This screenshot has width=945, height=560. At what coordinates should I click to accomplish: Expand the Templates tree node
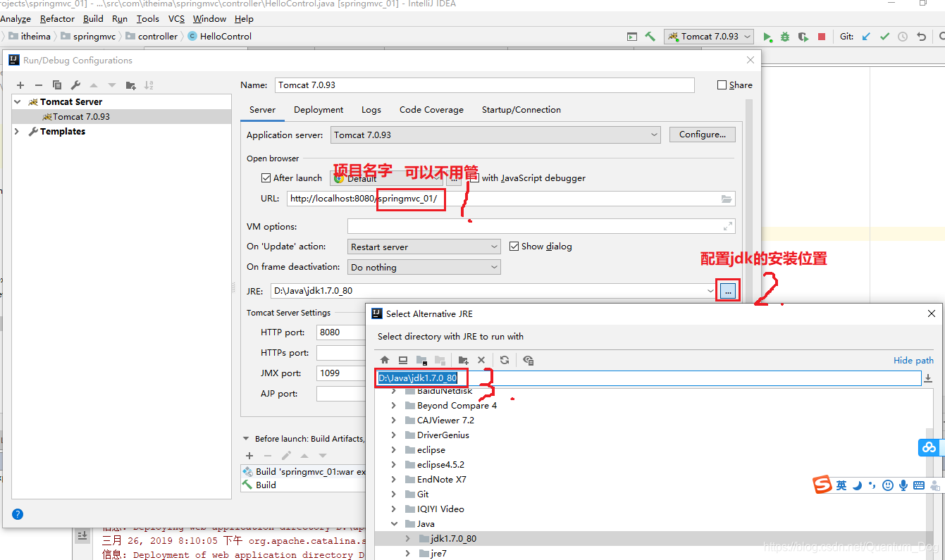coord(18,131)
